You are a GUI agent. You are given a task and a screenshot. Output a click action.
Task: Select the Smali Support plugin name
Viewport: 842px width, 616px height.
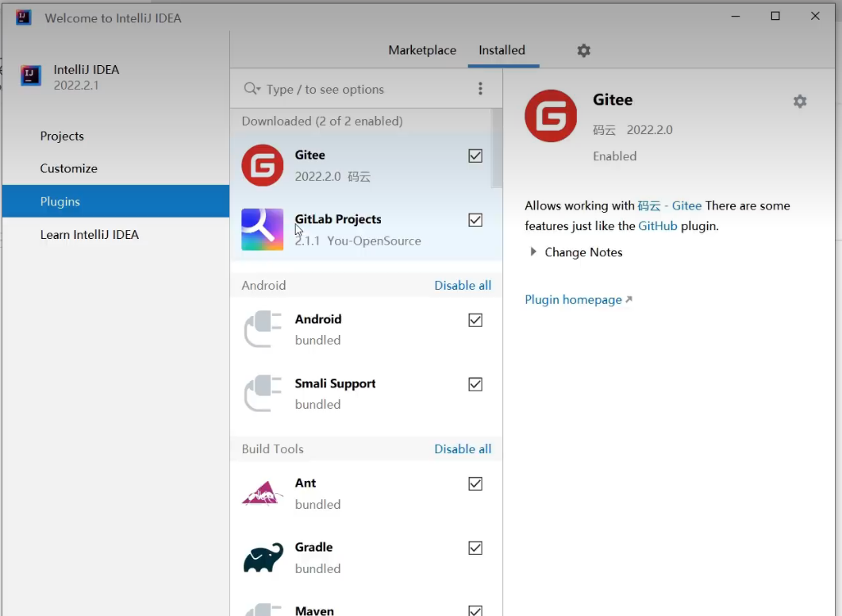(x=335, y=383)
